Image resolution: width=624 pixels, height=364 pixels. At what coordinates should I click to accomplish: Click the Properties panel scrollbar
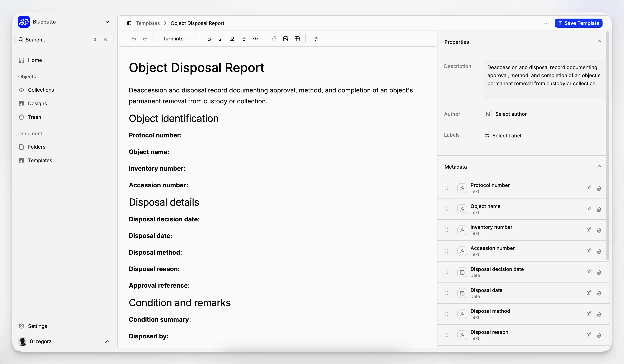click(607, 146)
